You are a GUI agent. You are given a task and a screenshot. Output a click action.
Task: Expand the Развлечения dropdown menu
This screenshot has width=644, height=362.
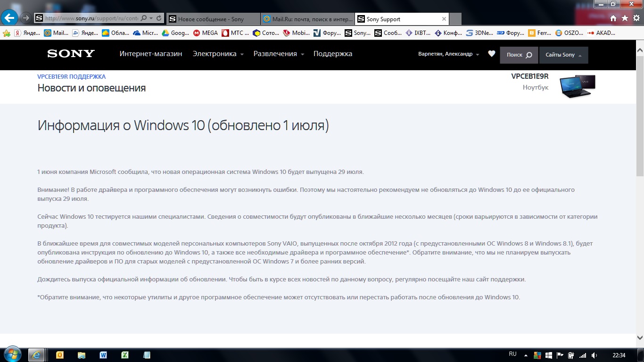click(279, 54)
